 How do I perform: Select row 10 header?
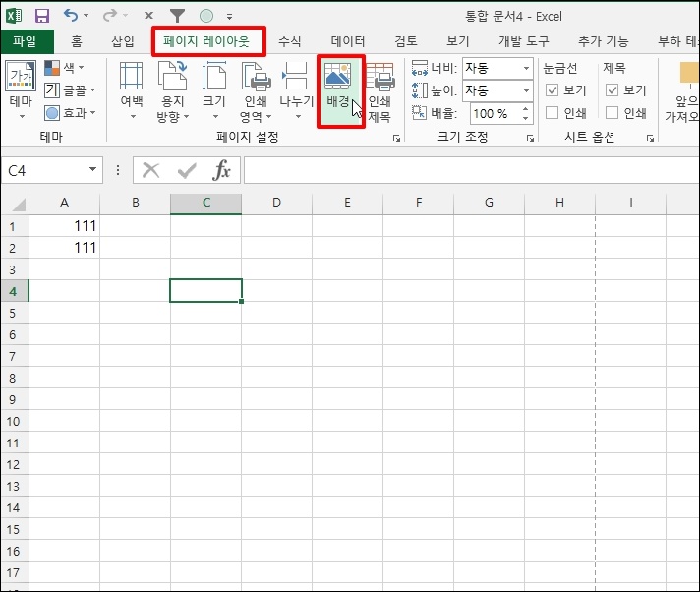[x=14, y=421]
